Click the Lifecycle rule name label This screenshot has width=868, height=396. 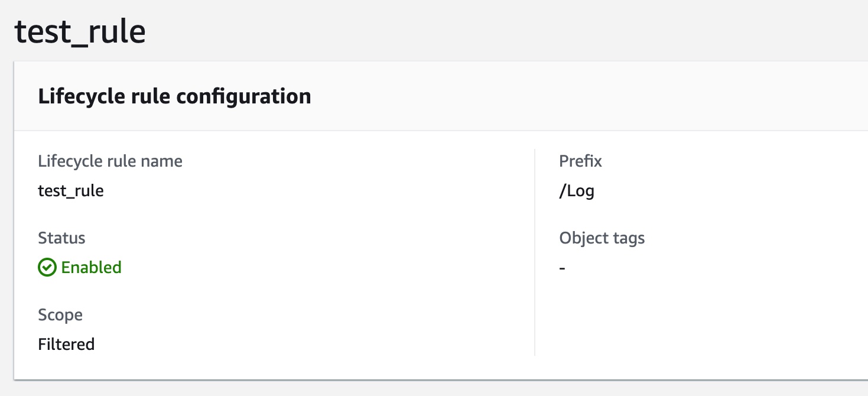(110, 161)
